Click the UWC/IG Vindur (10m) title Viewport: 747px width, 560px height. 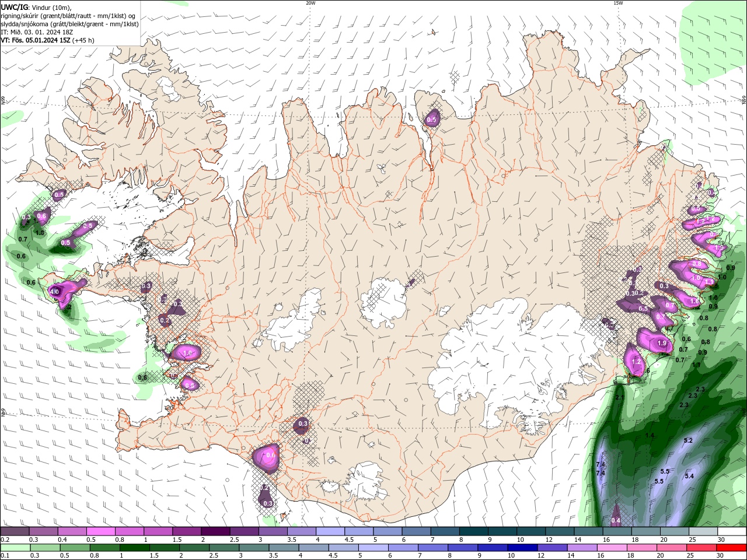point(36,7)
